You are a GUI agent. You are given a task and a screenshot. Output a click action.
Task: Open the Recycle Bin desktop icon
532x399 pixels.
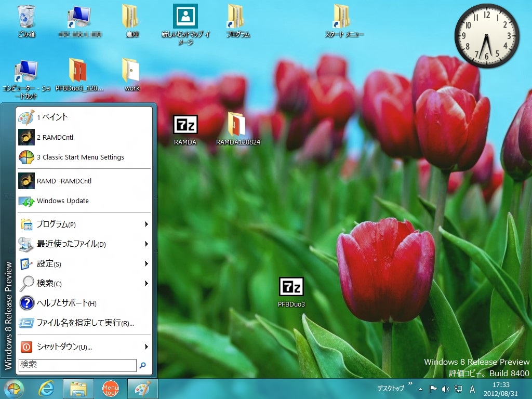pos(26,18)
